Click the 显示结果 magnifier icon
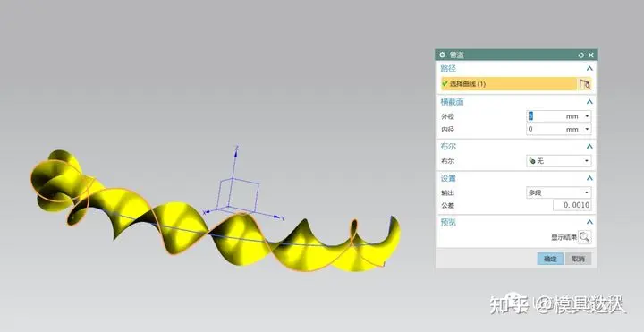 [584, 237]
